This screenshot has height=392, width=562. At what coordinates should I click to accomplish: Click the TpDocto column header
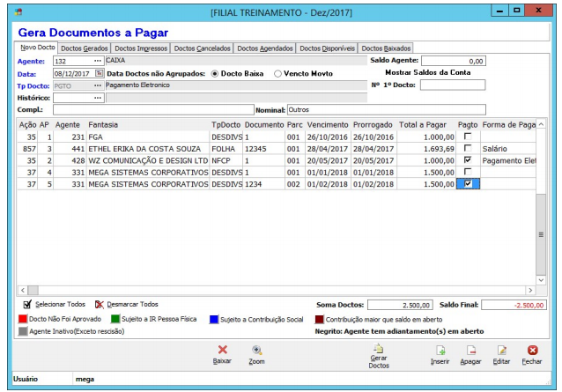pyautogui.click(x=226, y=125)
